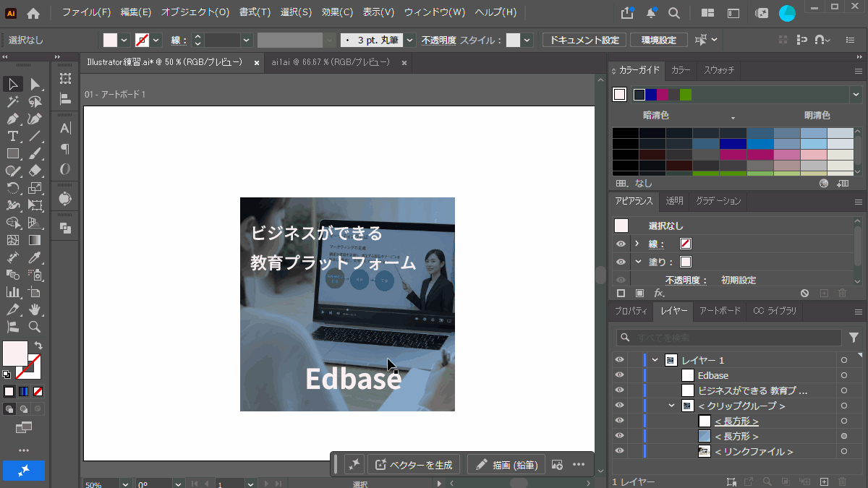This screenshot has width=868, height=488.
Task: Switch to the プロパティ tab
Action: coord(631,311)
